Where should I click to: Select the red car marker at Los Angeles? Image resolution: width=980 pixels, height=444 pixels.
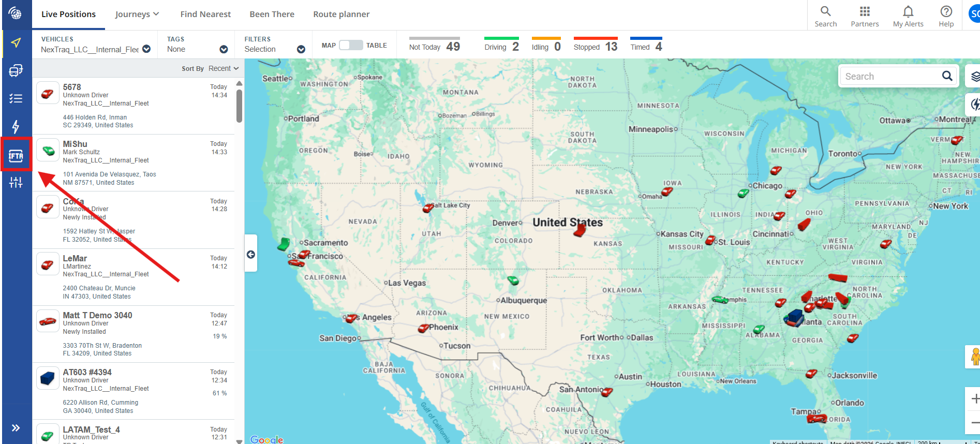point(352,318)
